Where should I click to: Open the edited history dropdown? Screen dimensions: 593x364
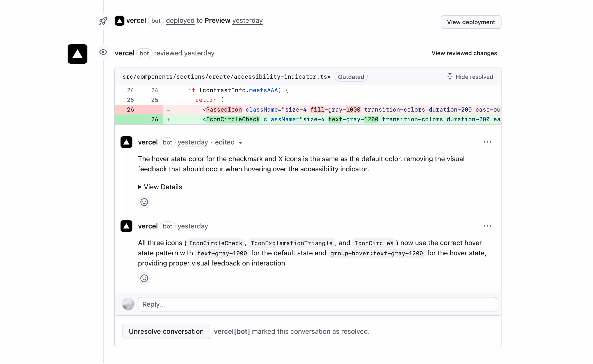(228, 143)
